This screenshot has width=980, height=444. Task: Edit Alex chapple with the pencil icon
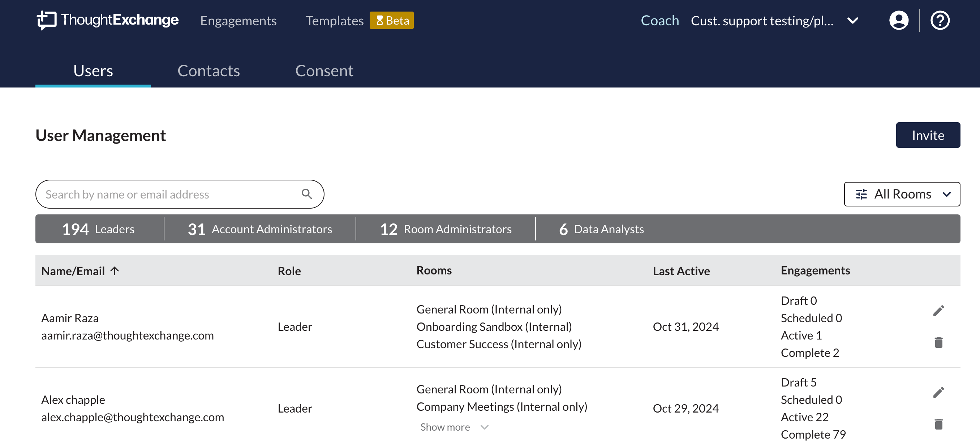(938, 392)
